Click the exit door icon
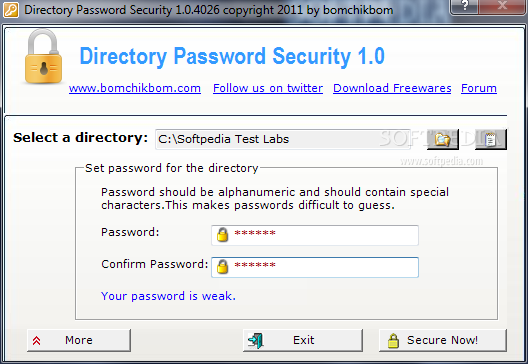Image resolution: width=528 pixels, height=364 pixels. click(256, 340)
